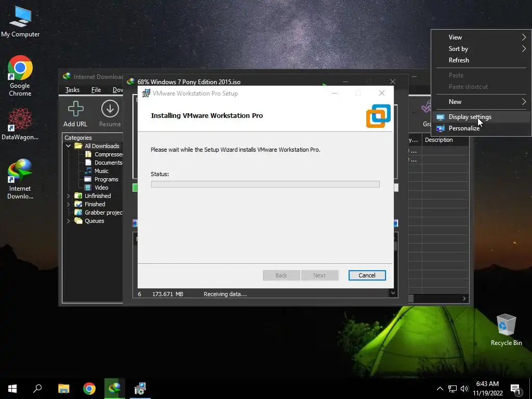Minimize the VMware Workstation Pro Setup window
The image size is (532, 399).
(x=335, y=93)
